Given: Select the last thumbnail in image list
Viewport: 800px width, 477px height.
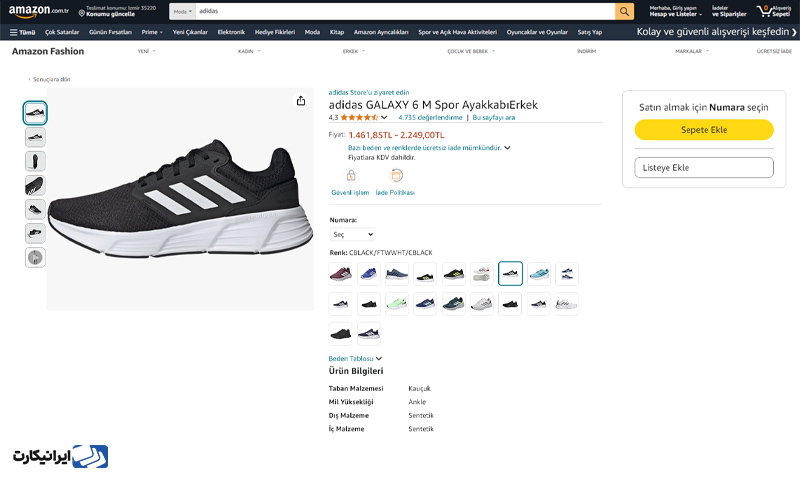Looking at the screenshot, I should pos(35,257).
